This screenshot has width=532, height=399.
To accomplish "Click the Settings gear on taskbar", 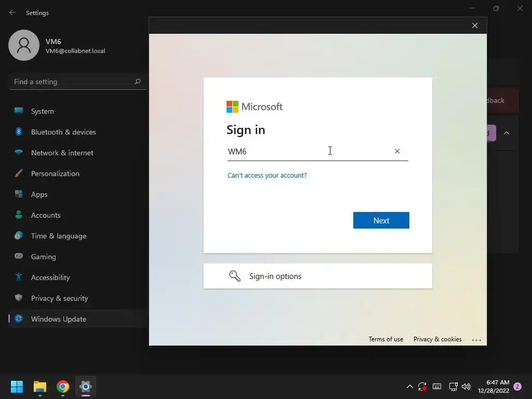I will (x=86, y=387).
